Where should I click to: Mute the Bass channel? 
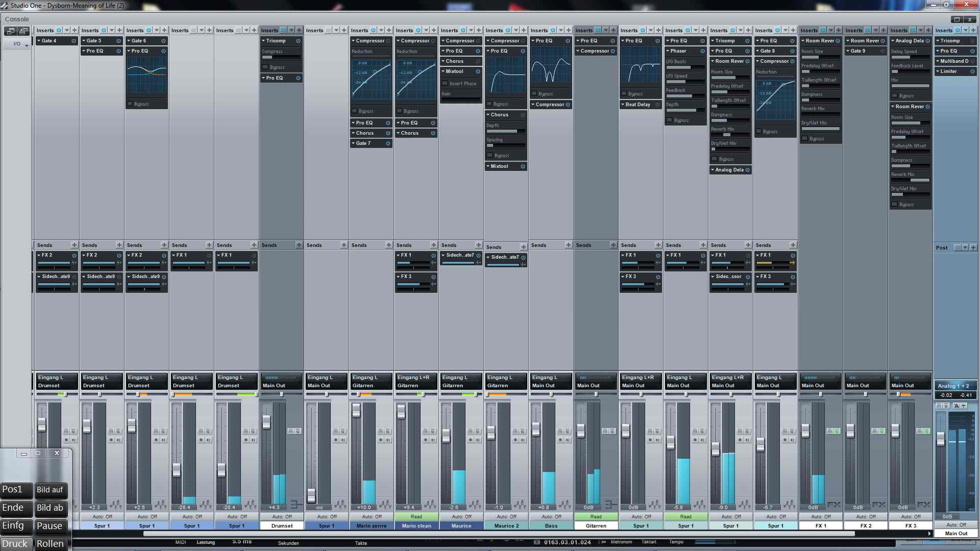pos(560,432)
